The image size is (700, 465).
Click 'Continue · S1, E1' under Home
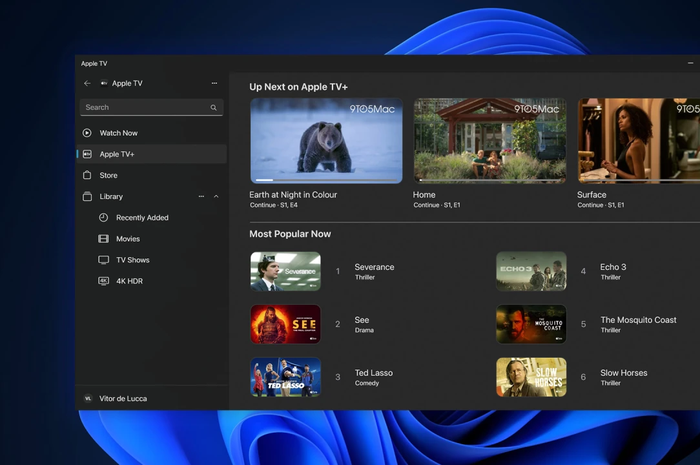coord(437,205)
